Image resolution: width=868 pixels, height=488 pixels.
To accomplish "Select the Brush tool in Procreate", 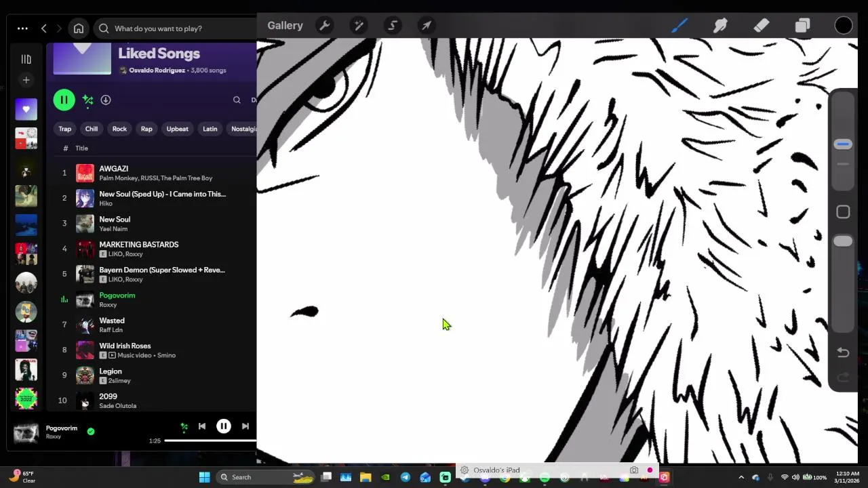I will coord(679,26).
